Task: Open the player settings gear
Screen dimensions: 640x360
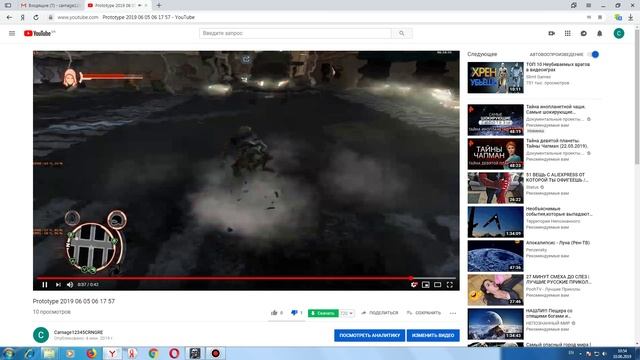Action: (x=414, y=284)
